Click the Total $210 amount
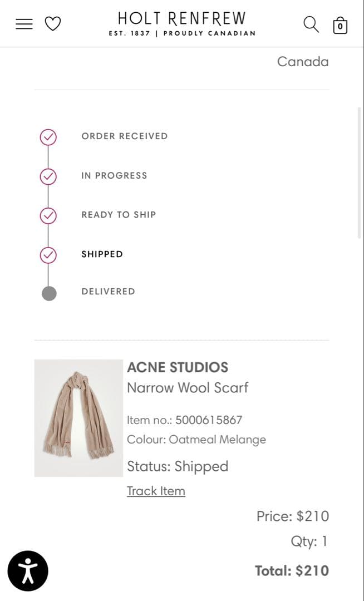 (x=292, y=570)
